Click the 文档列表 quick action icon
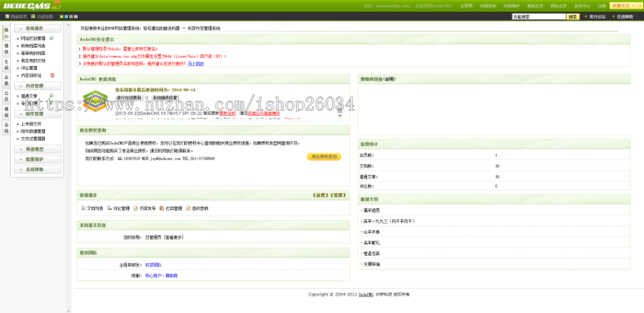Image resolution: width=644 pixels, height=313 pixels. [83, 209]
